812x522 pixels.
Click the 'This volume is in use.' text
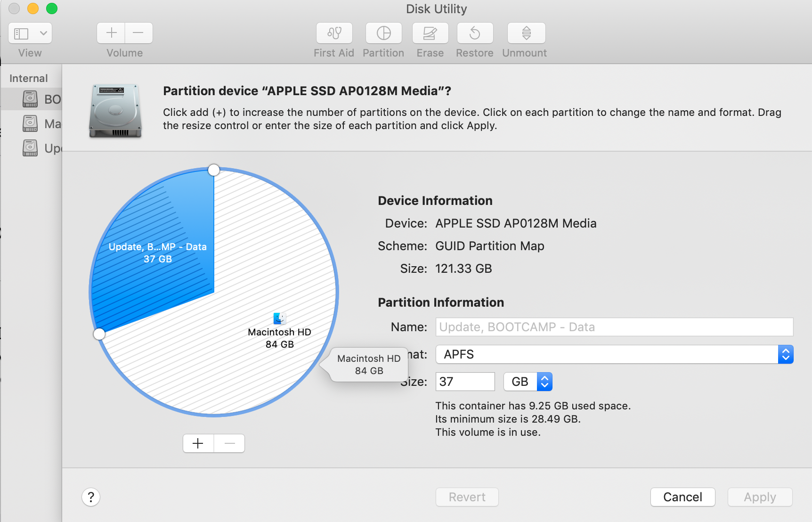[x=488, y=432]
